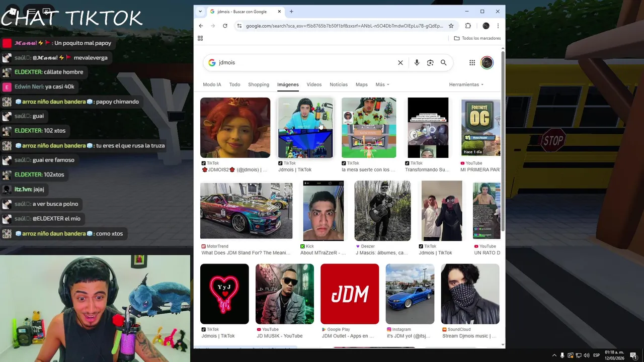Switch to the Maps tab
The width and height of the screenshot is (644, 362).
point(362,84)
